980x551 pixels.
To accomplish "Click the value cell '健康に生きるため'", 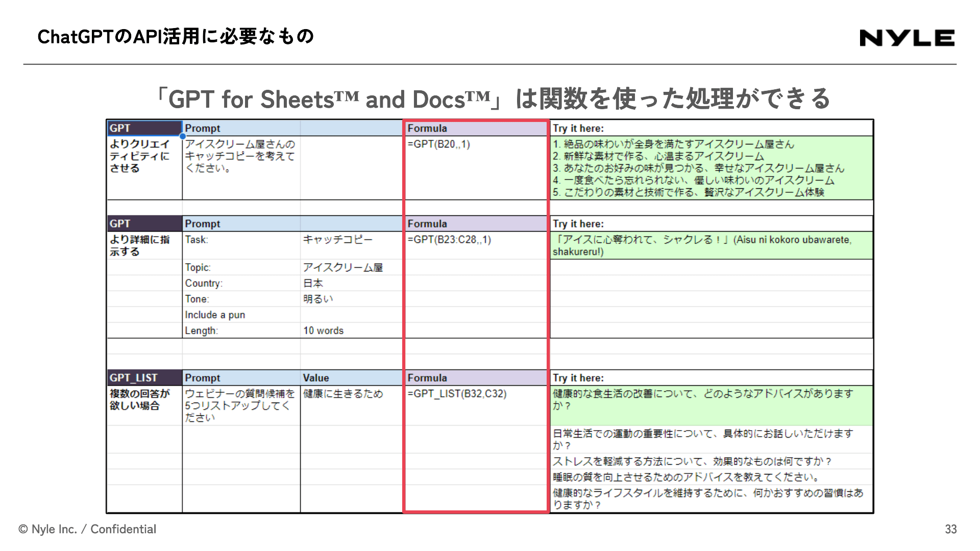I will (352, 406).
